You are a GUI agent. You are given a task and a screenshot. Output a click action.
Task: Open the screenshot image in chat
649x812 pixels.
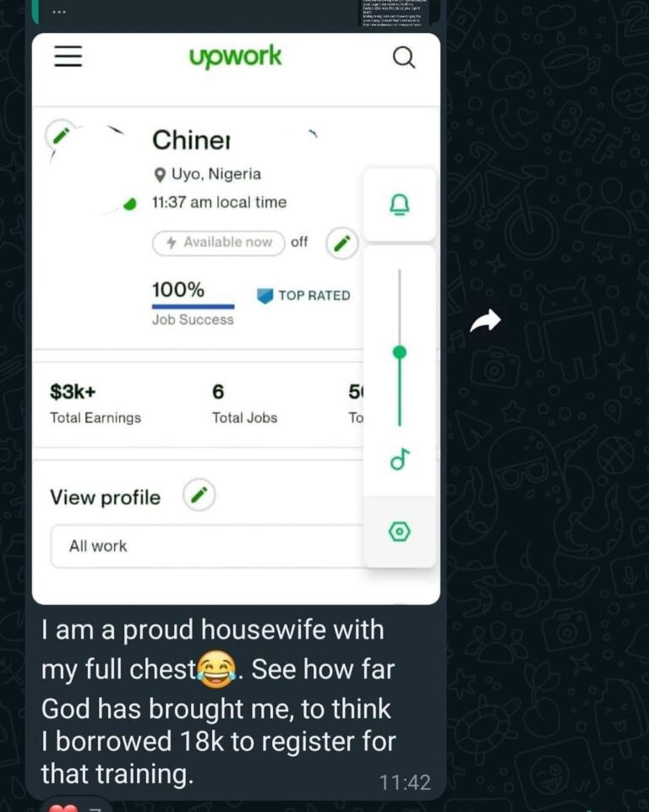tap(236, 319)
